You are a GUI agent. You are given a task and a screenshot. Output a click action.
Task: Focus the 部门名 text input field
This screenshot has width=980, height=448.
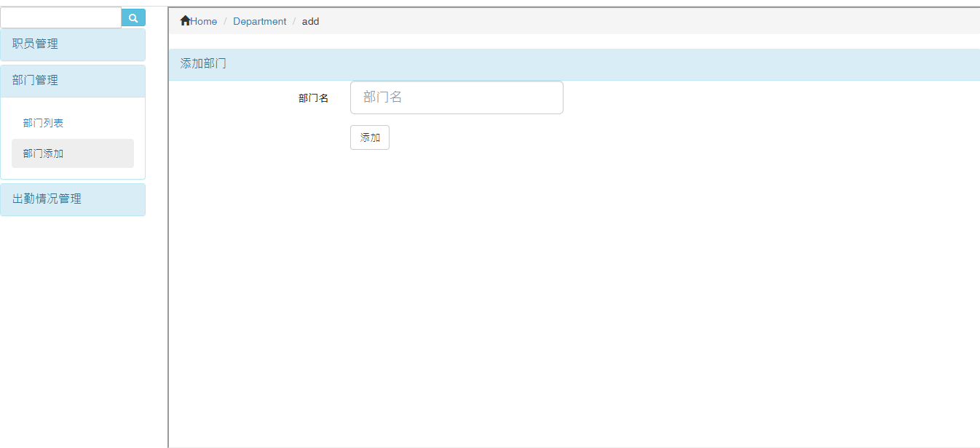pos(457,97)
